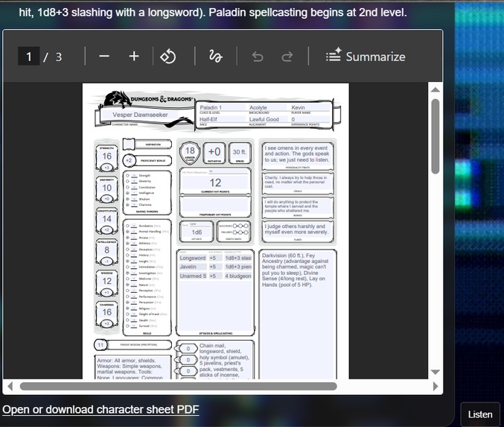Click the Constitution score 14 field
Image resolution: width=504 pixels, height=427 pixels.
coord(106,219)
